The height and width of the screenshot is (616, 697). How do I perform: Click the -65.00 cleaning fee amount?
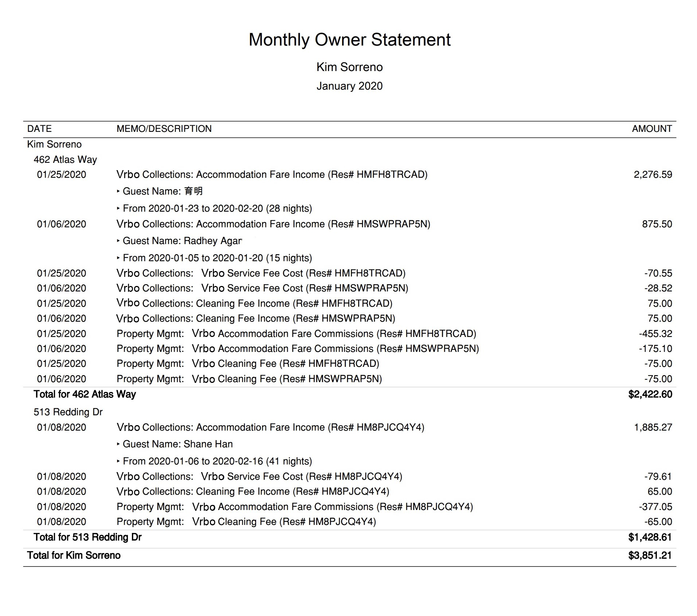pyautogui.click(x=658, y=522)
